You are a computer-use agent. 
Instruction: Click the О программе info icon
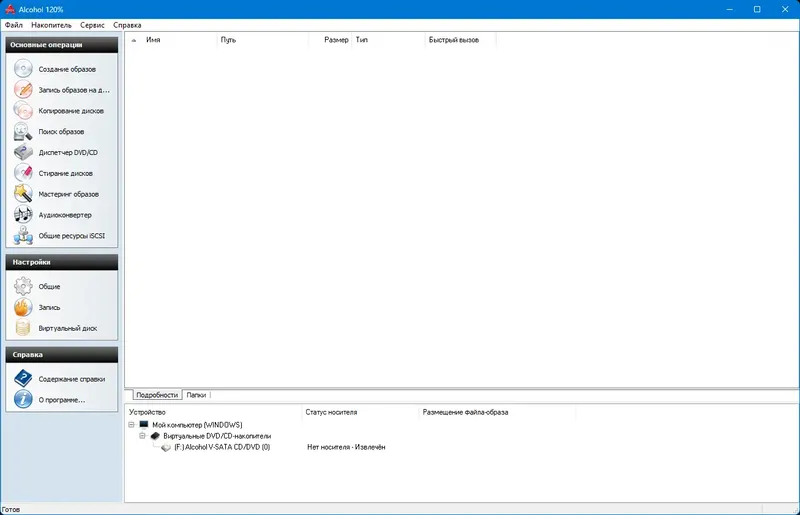point(23,400)
